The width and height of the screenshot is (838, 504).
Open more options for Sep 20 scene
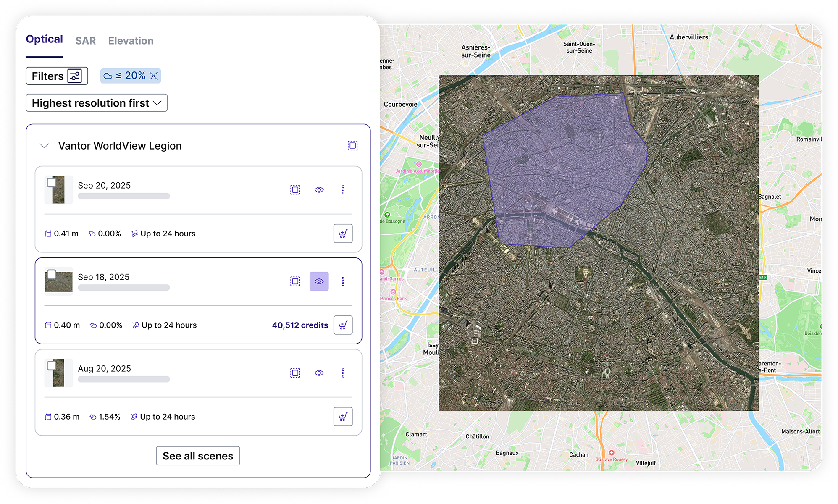click(343, 190)
